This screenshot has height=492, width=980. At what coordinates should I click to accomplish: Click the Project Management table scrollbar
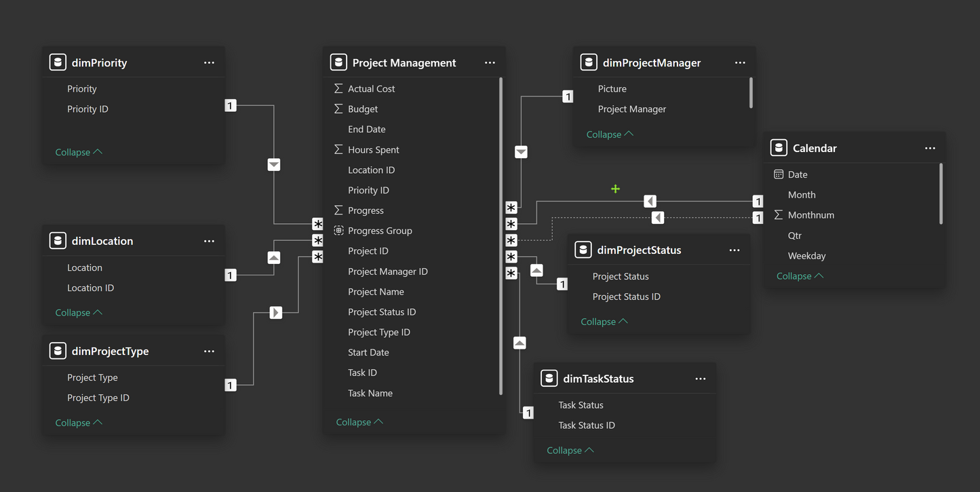tap(501, 235)
